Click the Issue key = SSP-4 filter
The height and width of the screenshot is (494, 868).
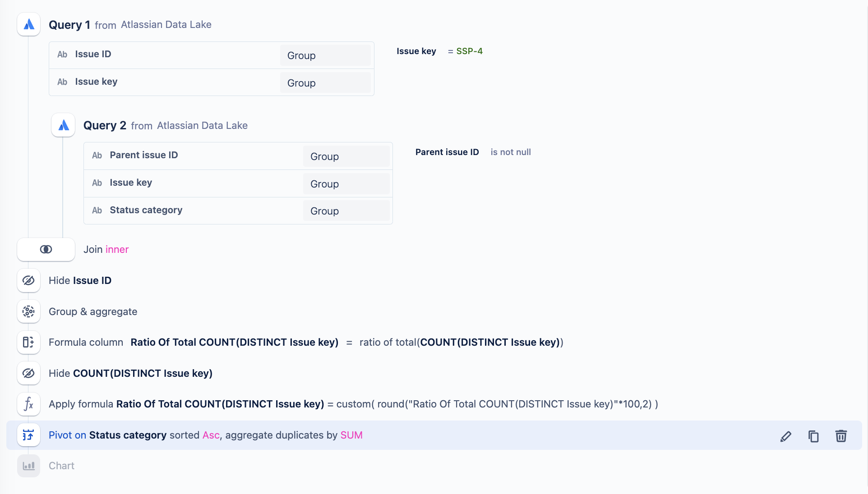click(x=439, y=51)
